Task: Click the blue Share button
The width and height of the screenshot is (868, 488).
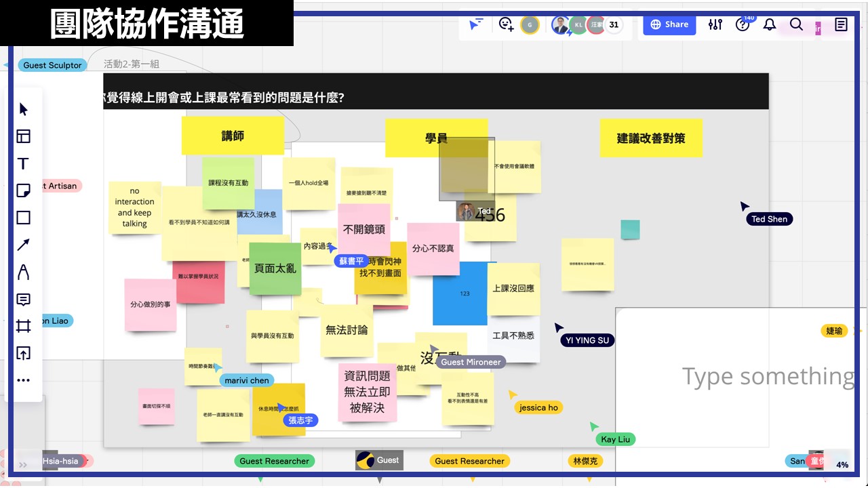Action: [x=669, y=24]
